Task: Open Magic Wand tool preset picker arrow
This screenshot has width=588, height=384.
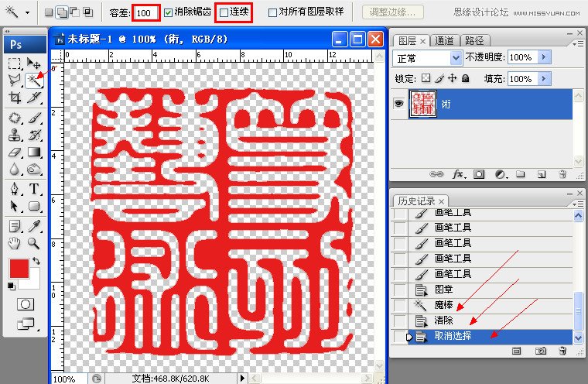Action: 27,12
